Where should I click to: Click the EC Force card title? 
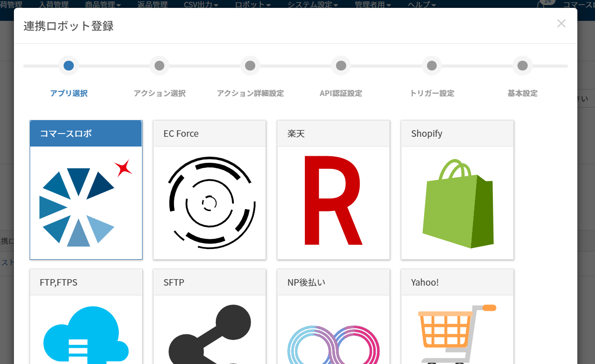[181, 134]
